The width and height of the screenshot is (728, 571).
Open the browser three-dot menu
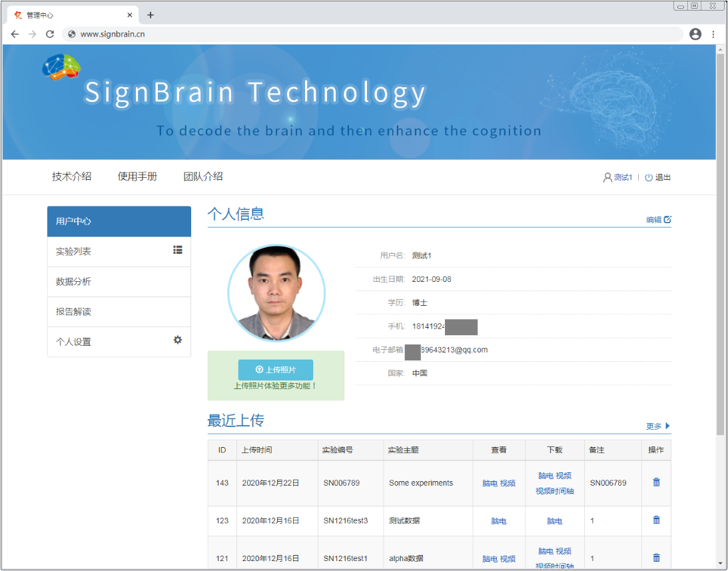click(714, 34)
